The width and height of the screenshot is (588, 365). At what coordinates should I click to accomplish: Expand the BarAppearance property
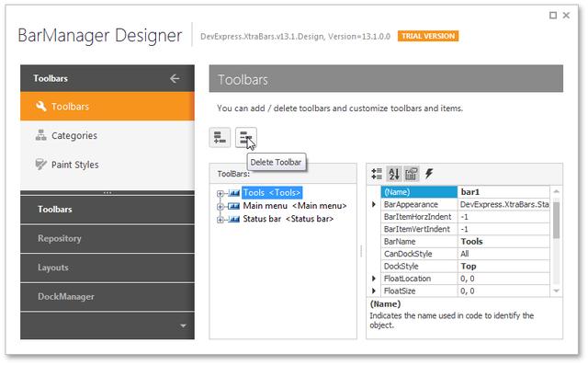[x=374, y=204]
